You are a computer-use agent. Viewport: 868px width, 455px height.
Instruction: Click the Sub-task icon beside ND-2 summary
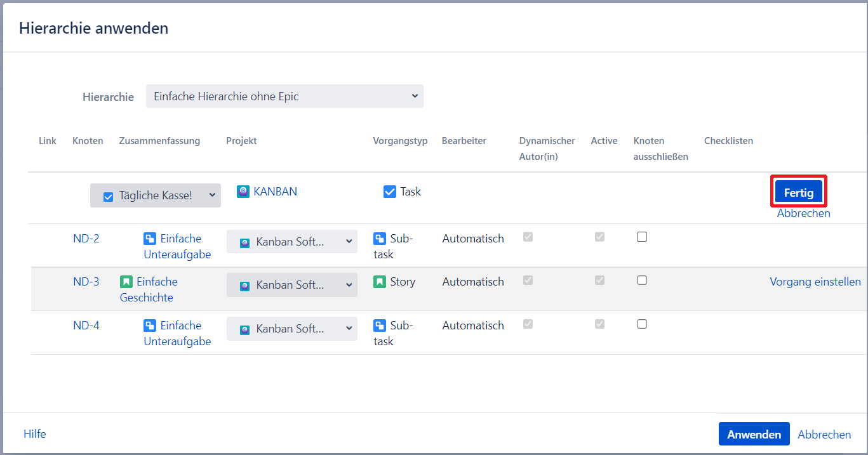click(150, 239)
